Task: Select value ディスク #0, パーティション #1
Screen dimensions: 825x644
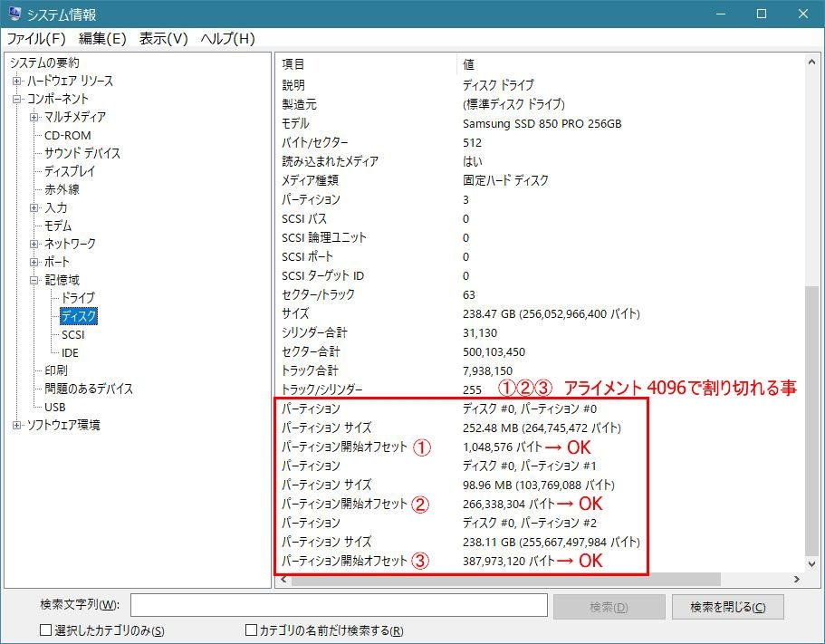Action: pos(530,466)
